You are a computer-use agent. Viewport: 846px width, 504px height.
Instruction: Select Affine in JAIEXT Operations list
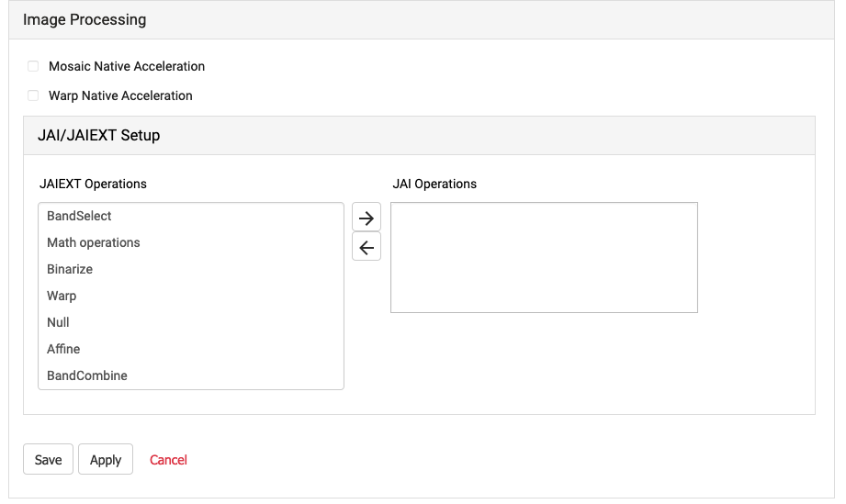(191, 349)
